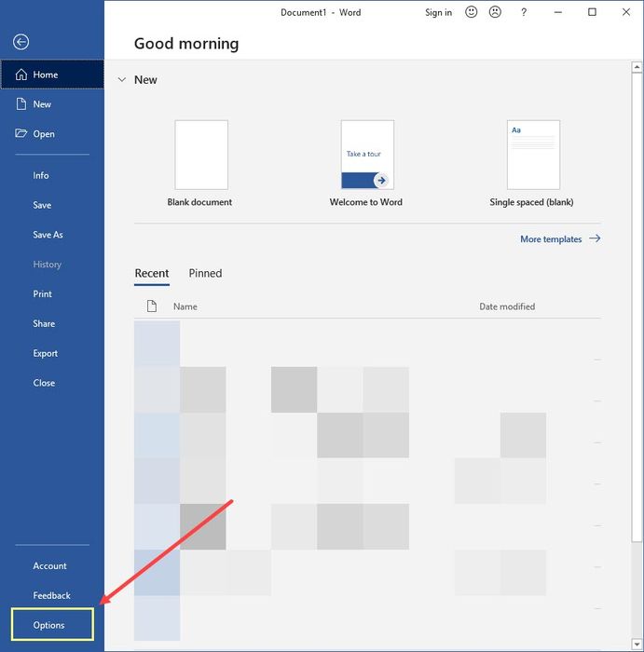Close the Word window

point(626,12)
